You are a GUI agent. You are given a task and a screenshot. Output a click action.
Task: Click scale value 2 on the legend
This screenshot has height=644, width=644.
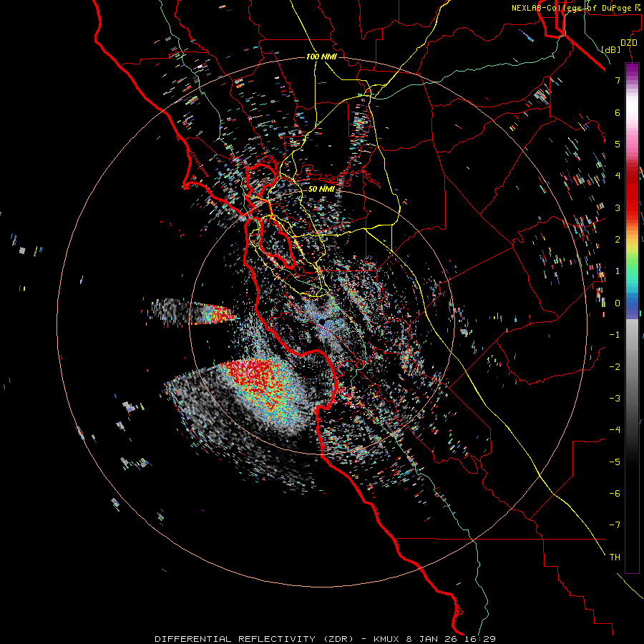tap(618, 240)
